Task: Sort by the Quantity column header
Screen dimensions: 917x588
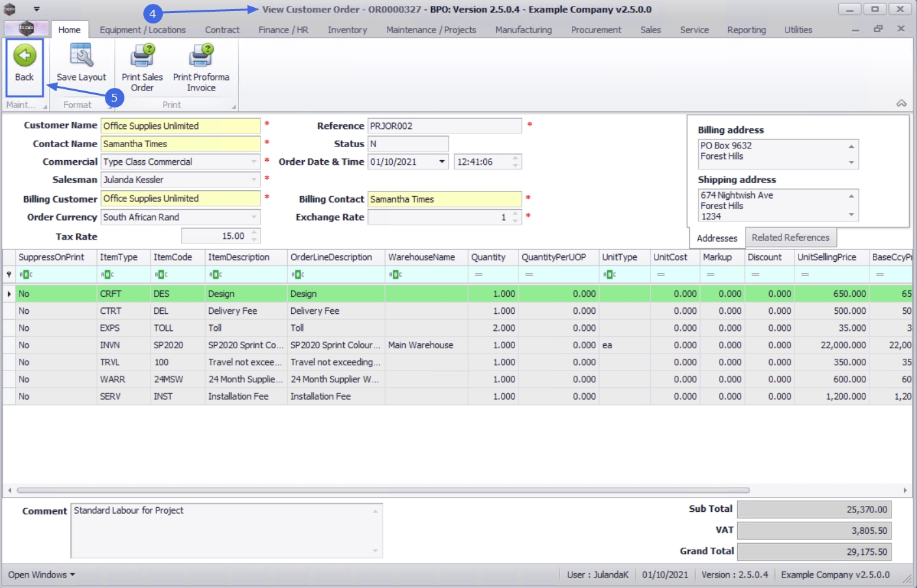Action: [493, 257]
